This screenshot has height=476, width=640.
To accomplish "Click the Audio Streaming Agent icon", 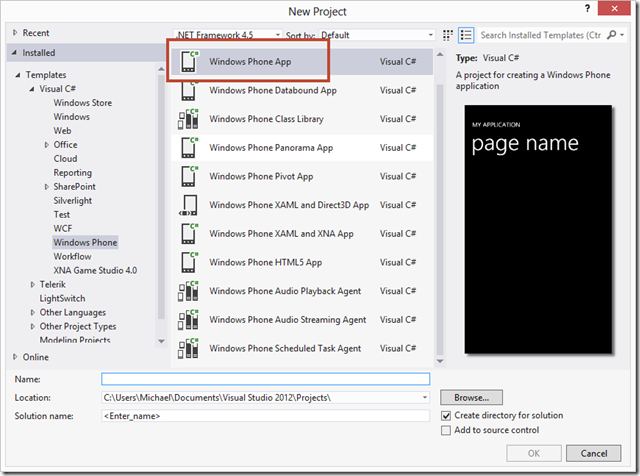I will point(189,320).
